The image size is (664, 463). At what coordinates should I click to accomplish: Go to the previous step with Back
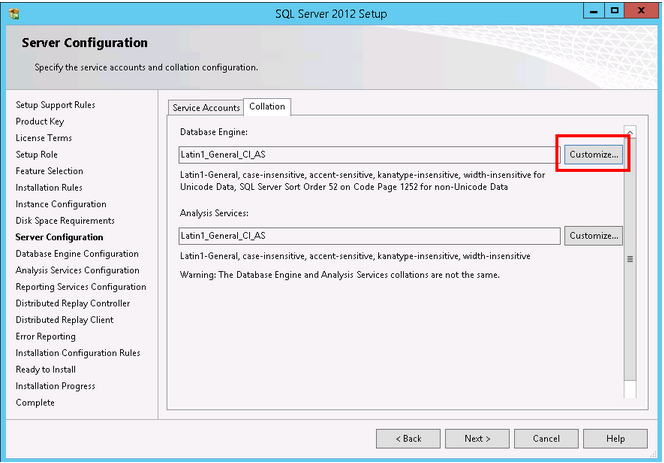click(x=408, y=438)
